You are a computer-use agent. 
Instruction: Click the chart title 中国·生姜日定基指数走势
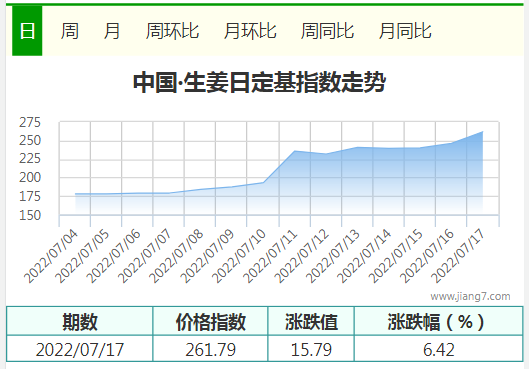pos(259,82)
